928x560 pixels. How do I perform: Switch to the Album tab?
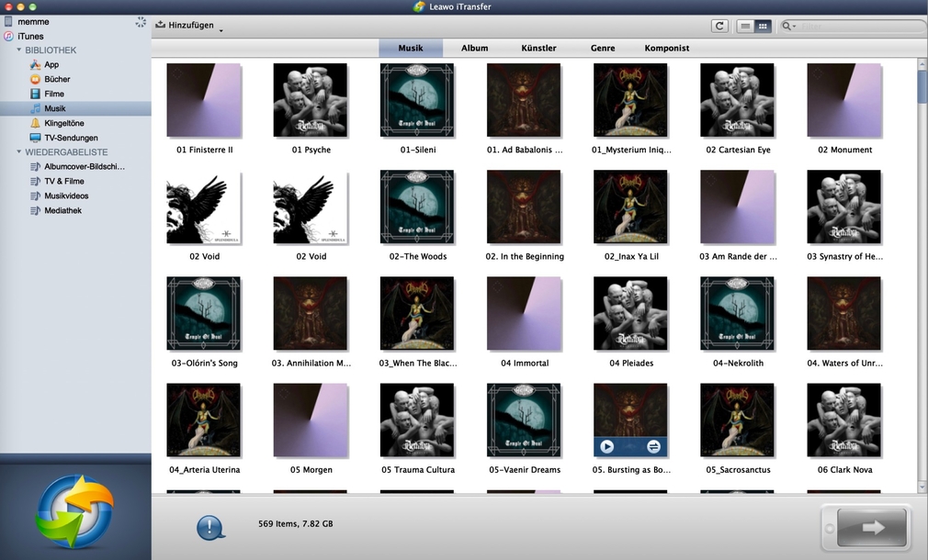tap(474, 48)
